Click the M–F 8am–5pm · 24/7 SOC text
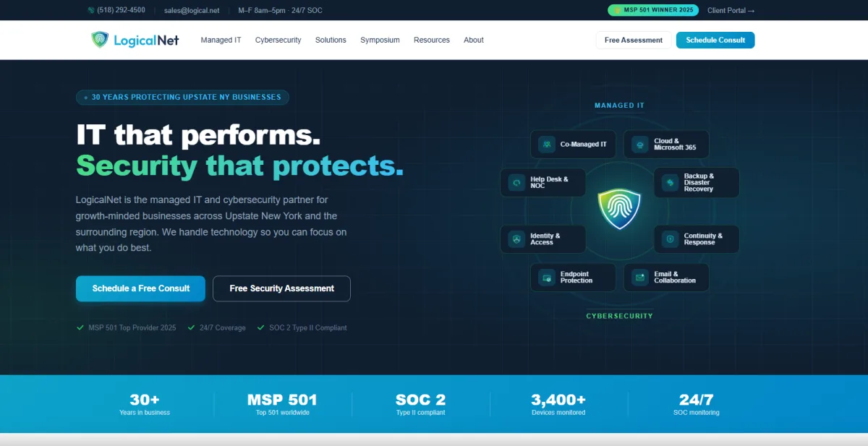The width and height of the screenshot is (868, 446). click(x=280, y=10)
